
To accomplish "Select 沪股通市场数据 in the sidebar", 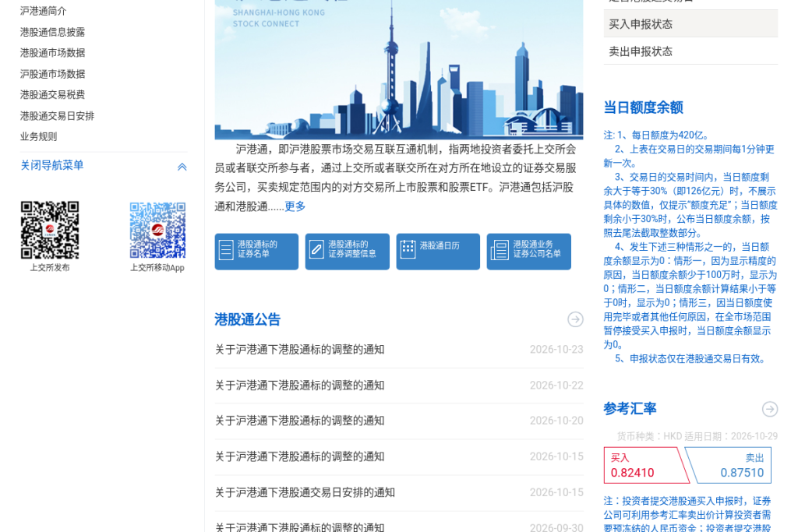I will pyautogui.click(x=52, y=74).
